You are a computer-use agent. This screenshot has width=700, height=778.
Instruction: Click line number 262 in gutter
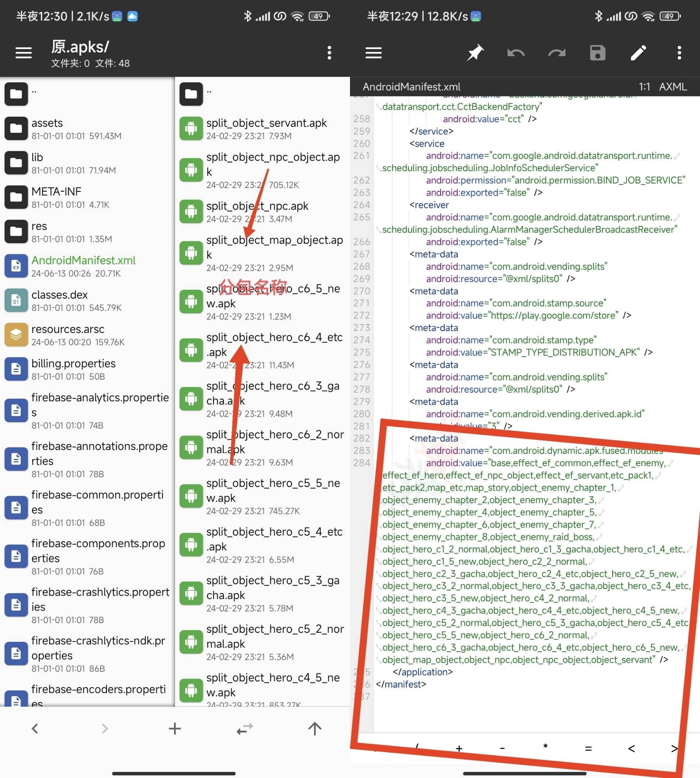tap(362, 180)
